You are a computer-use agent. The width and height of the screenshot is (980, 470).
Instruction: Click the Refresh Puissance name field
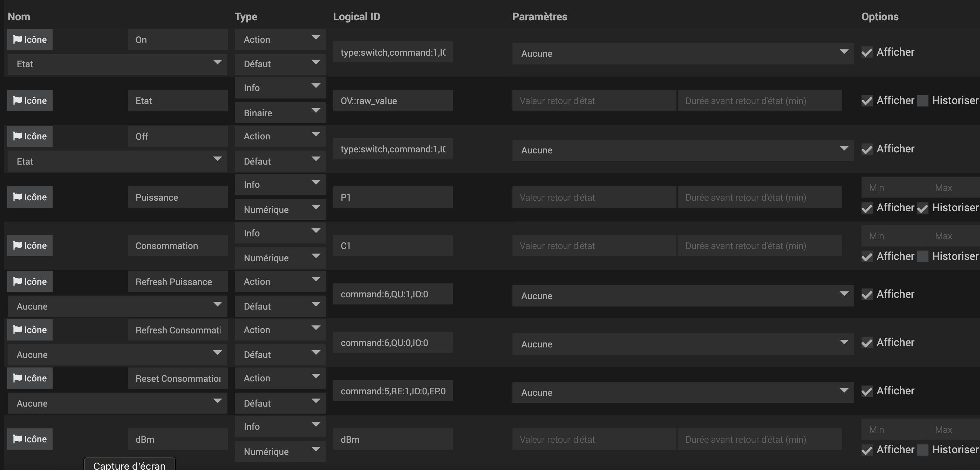pos(178,282)
